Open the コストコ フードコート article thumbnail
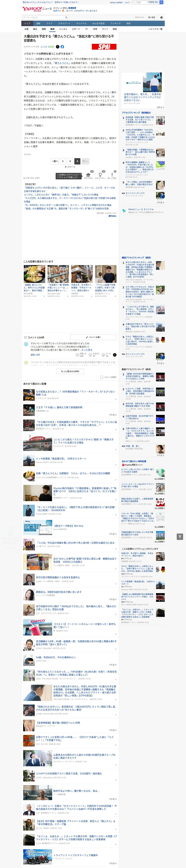This screenshot has width=186, height=868. click(x=38, y=627)
